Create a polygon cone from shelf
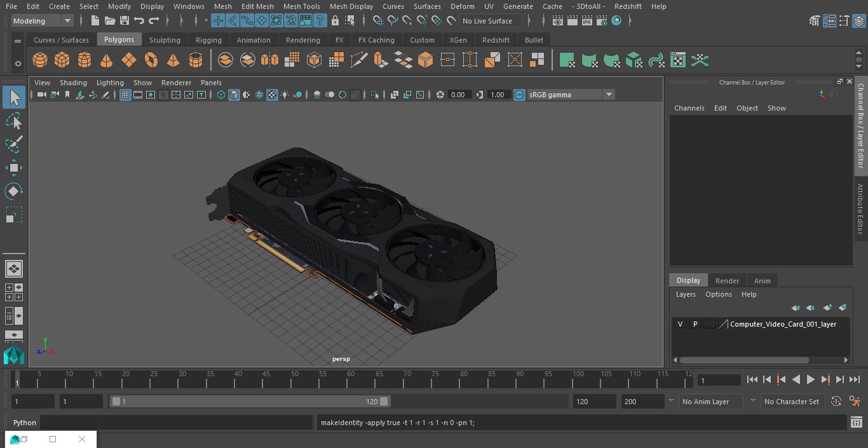Viewport: 868px width, 448px height. [x=107, y=60]
